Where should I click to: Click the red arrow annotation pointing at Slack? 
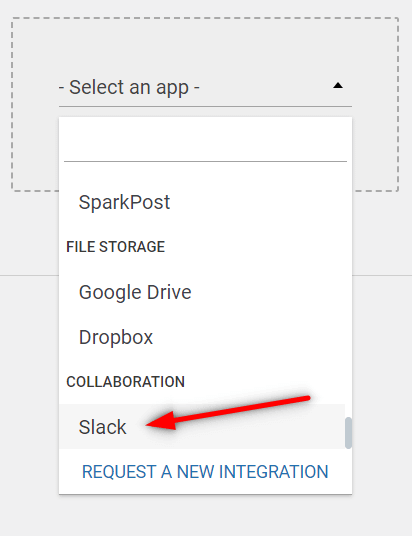tap(228, 413)
